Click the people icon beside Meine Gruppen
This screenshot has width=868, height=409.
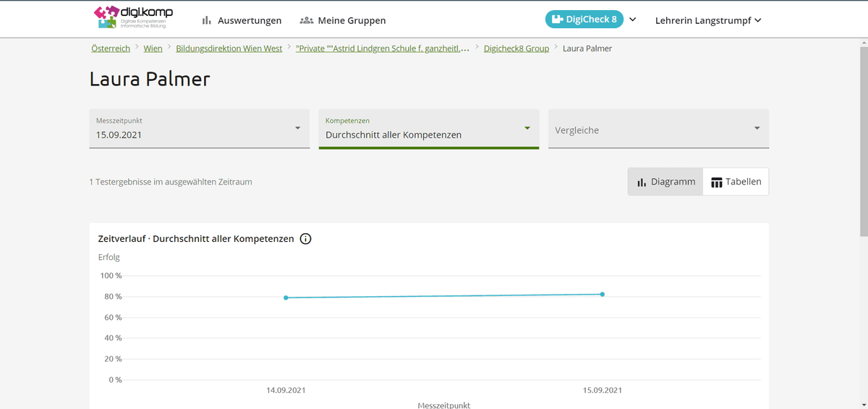[306, 21]
